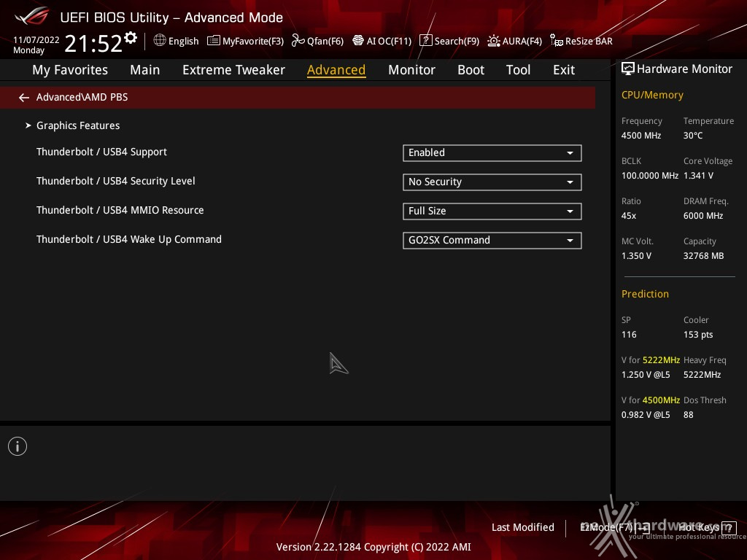747x560 pixels.
Task: Click the version 2.22.1284 copyright text
Action: [373, 547]
